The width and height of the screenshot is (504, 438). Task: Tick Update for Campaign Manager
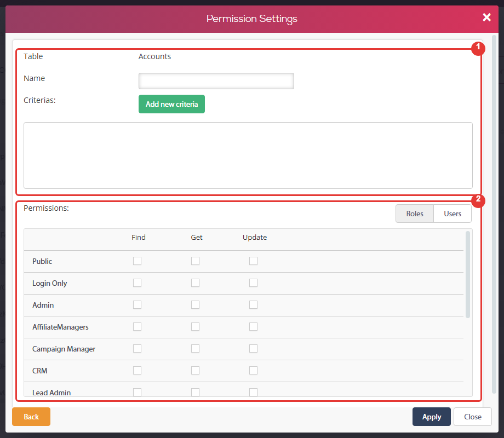(253, 348)
